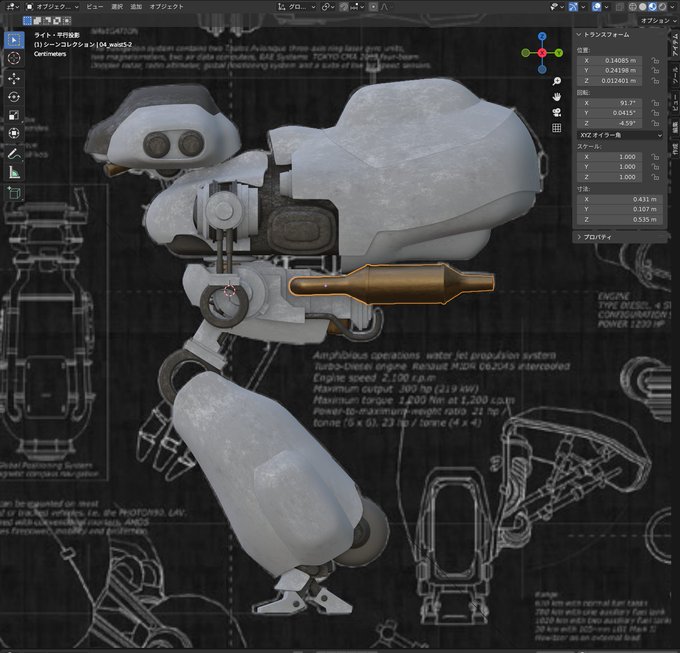Open the gizmo options dropdown arrow
Screen dimensions: 680x653
(583, 7)
